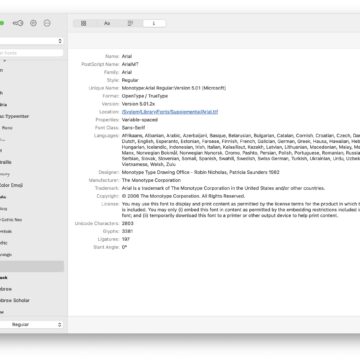Click the Slant Angle value 0°
The width and height of the screenshot is (360, 360).
tap(124, 247)
